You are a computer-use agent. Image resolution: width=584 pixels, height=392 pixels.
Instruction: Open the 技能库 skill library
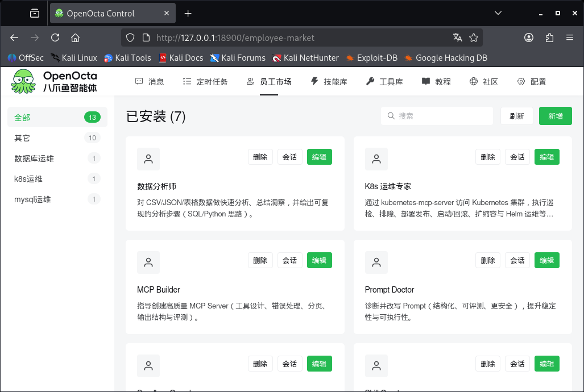[329, 82]
